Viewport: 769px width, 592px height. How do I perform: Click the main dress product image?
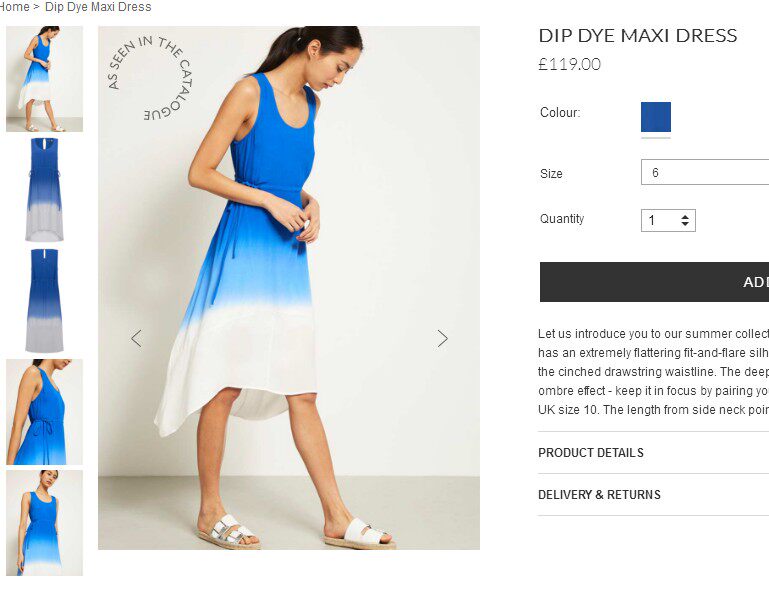(289, 288)
